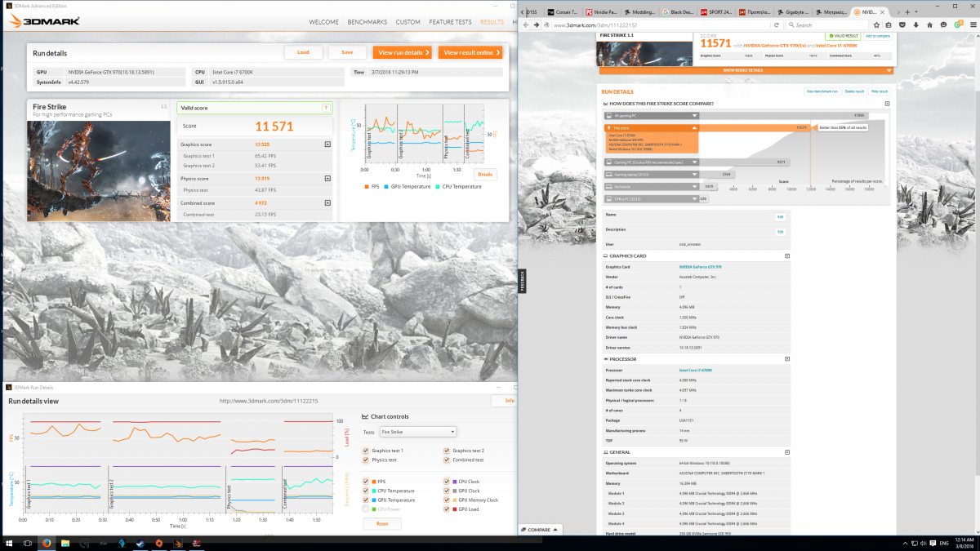Click the valid score help question icon
The width and height of the screenshot is (980, 551).
click(x=326, y=108)
